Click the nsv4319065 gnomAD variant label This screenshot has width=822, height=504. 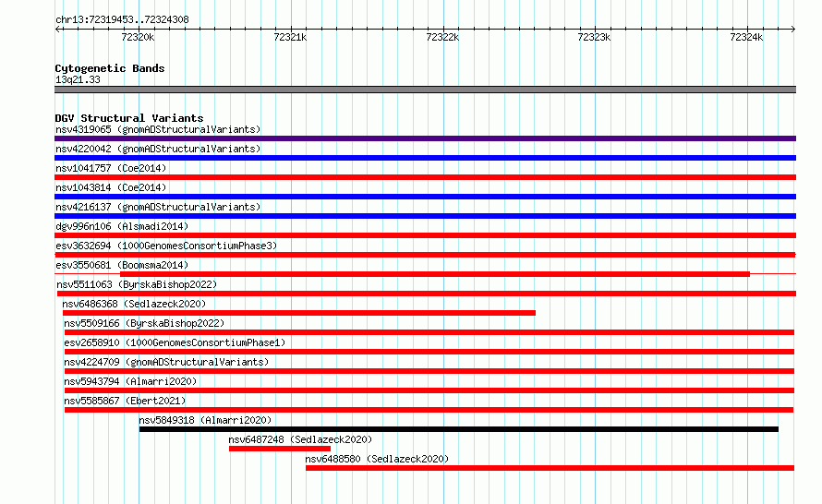(158, 129)
